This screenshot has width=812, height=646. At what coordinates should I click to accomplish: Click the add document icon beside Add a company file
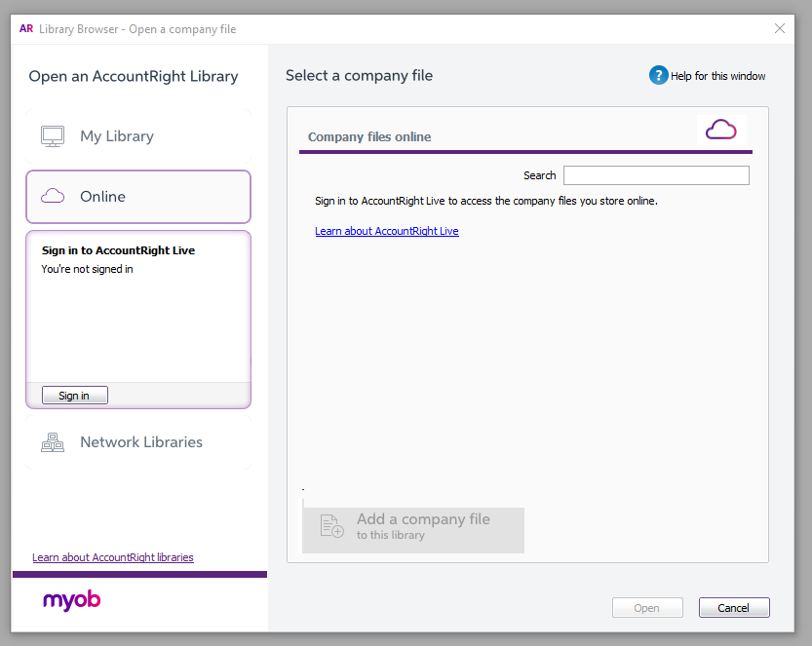click(x=331, y=526)
